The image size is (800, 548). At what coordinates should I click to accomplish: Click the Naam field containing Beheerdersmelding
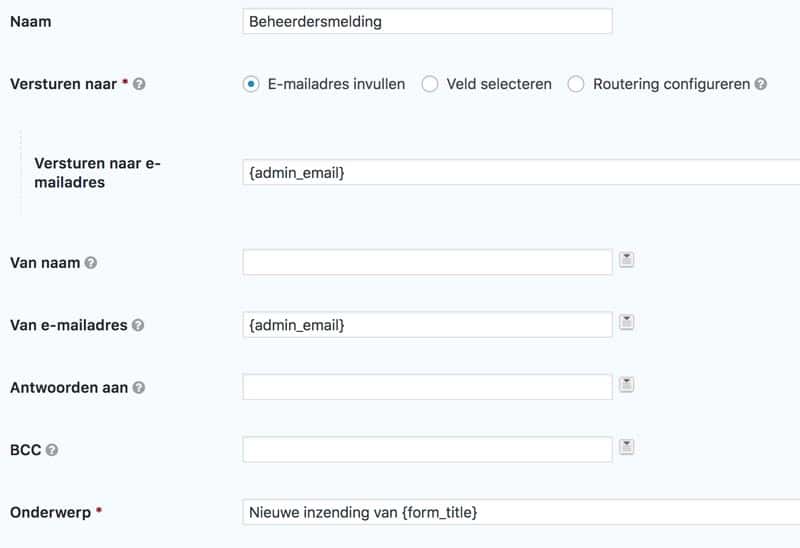tap(428, 21)
